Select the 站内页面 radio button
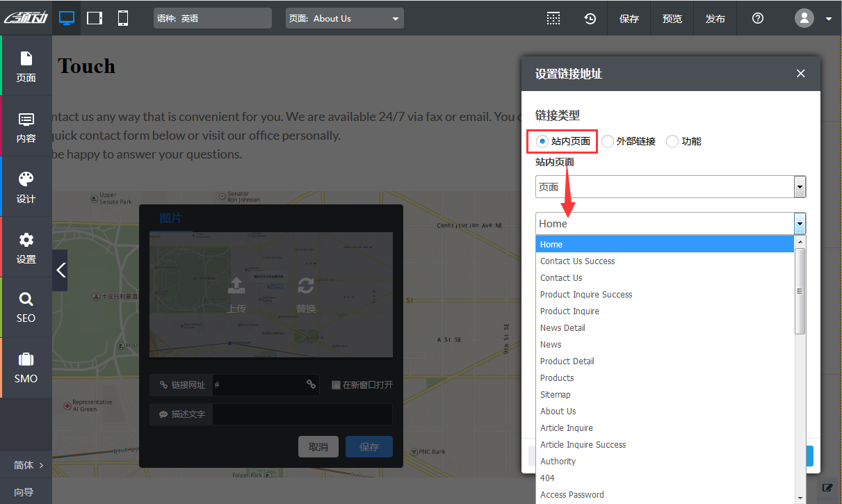This screenshot has height=504, width=842. [542, 142]
